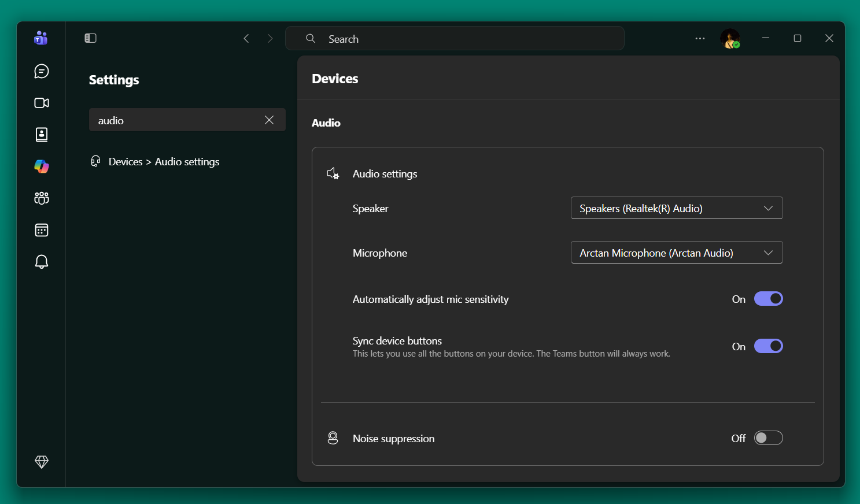Close the Teams window
The height and width of the screenshot is (504, 860).
[x=829, y=38]
